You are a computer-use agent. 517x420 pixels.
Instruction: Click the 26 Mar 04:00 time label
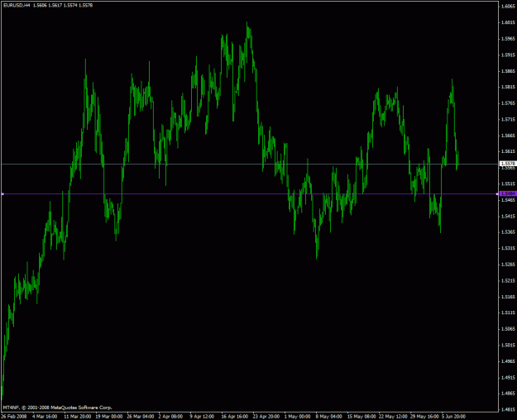tap(141, 417)
